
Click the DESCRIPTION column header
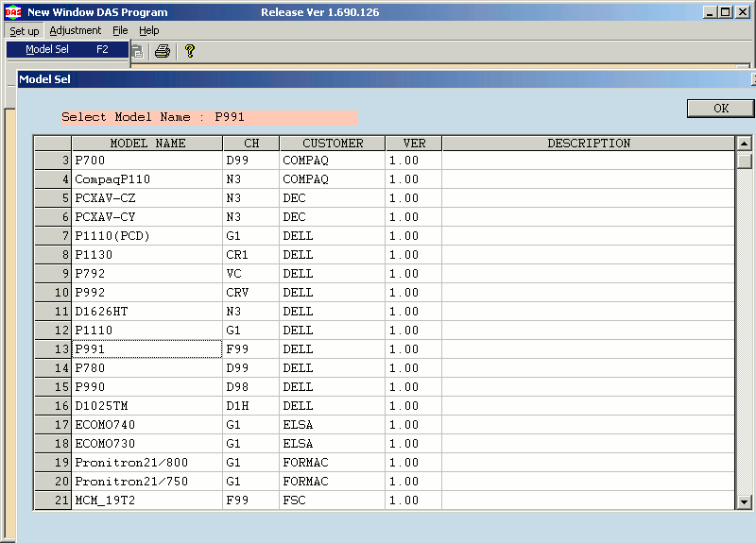pos(588,144)
